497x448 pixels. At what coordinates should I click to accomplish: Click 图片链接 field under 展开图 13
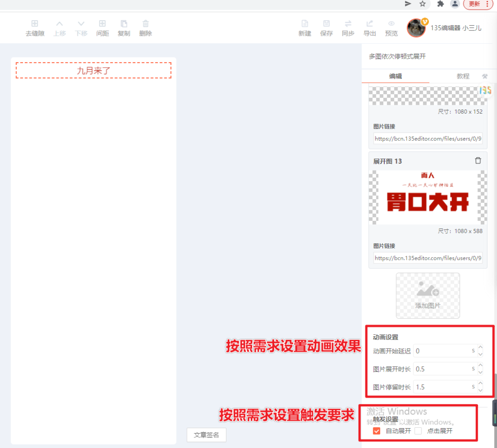428,258
